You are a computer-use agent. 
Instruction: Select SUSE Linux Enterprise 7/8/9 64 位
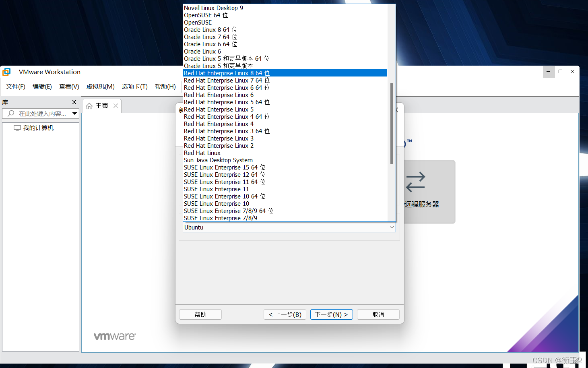click(x=285, y=211)
